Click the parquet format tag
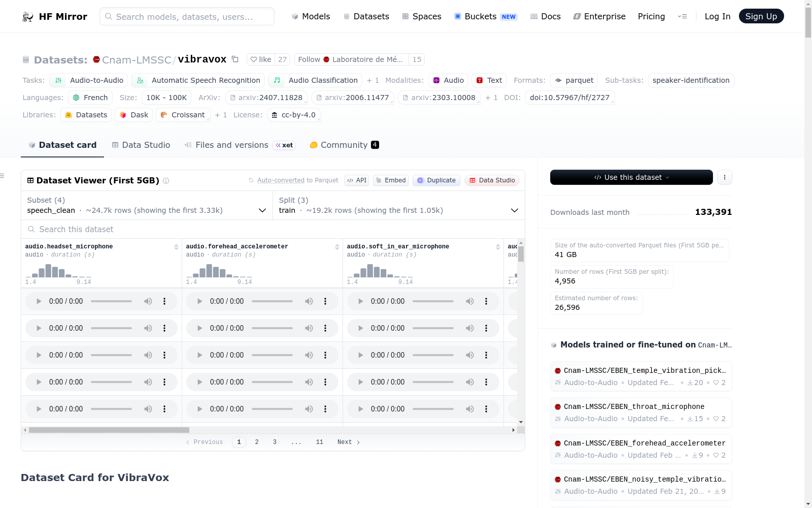Image resolution: width=812 pixels, height=508 pixels. click(x=574, y=80)
